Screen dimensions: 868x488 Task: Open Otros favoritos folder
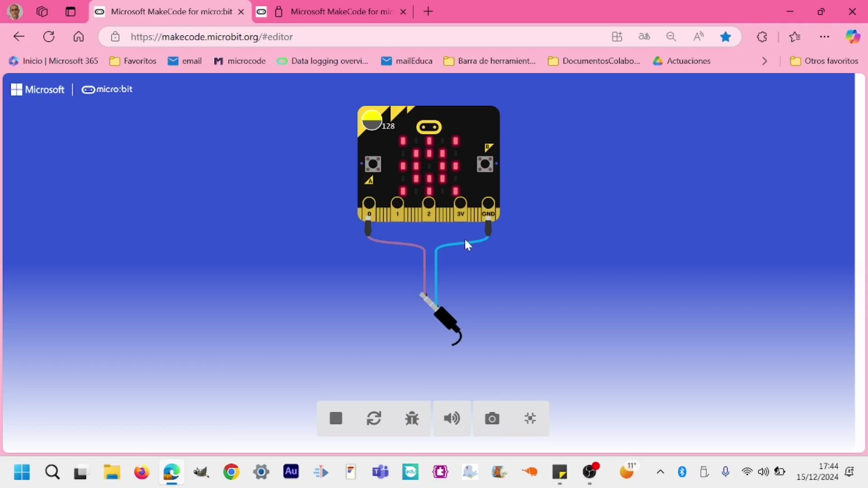coord(824,61)
